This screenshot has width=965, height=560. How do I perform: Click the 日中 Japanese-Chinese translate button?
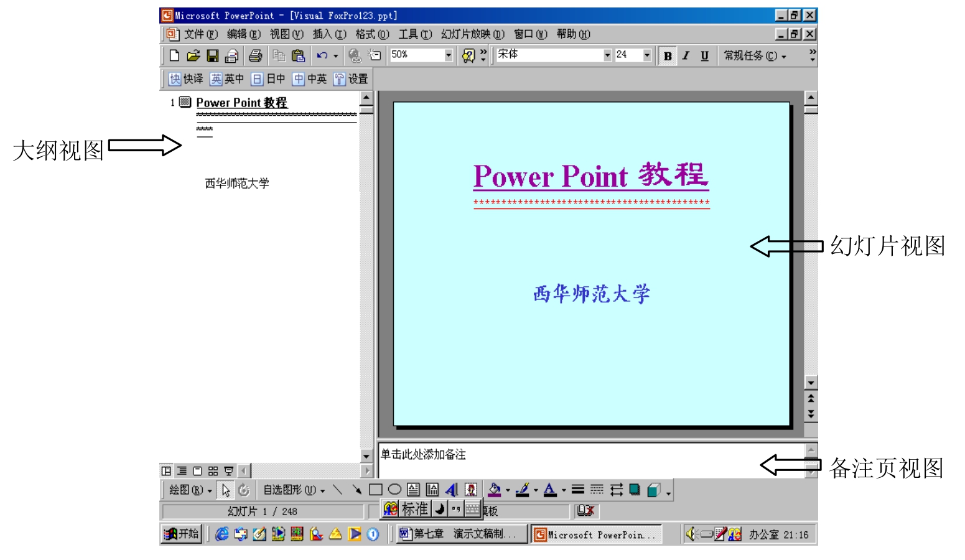pyautogui.click(x=268, y=79)
